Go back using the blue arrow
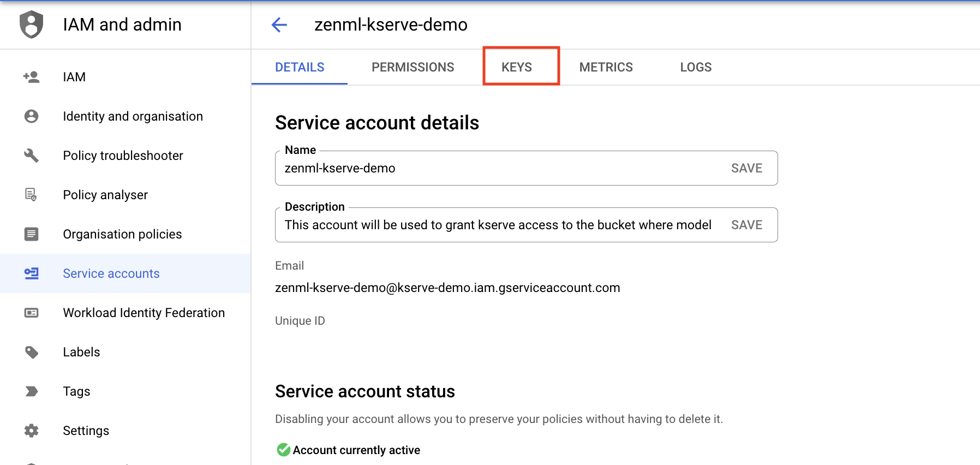This screenshot has height=465, width=980. [279, 25]
